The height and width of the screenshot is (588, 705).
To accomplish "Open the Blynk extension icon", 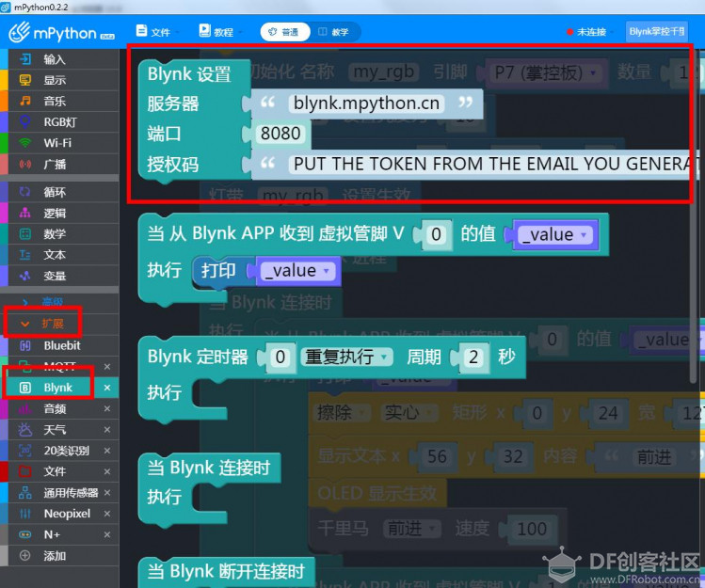I will pyautogui.click(x=25, y=388).
